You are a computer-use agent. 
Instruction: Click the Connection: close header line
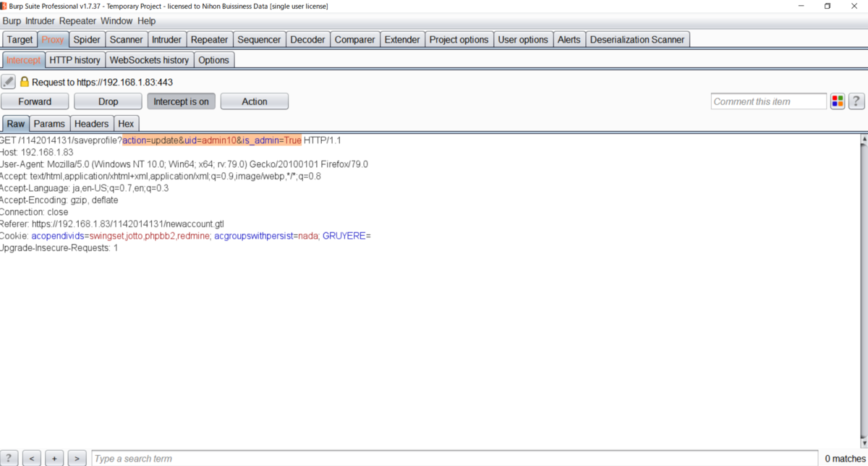tap(34, 212)
